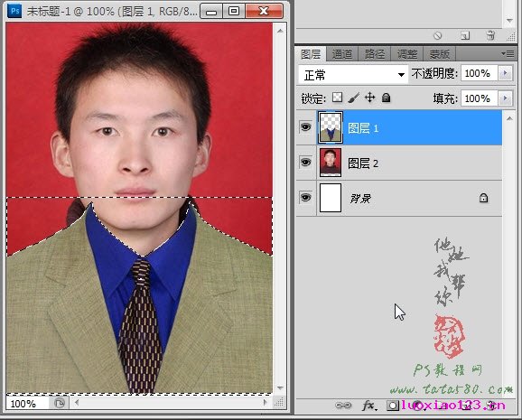Screen dimensions: 522x420
Task: Click canvas vertical scrollbar down arrow
Action: [280, 387]
